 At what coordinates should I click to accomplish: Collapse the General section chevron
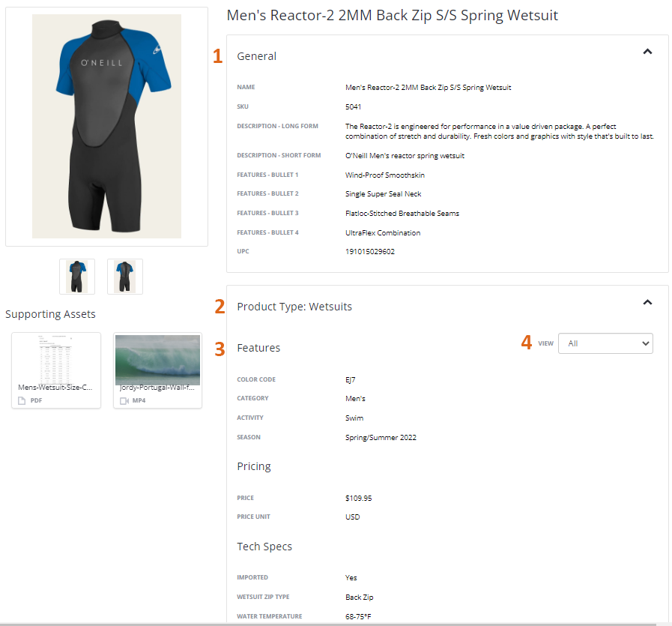coord(647,52)
